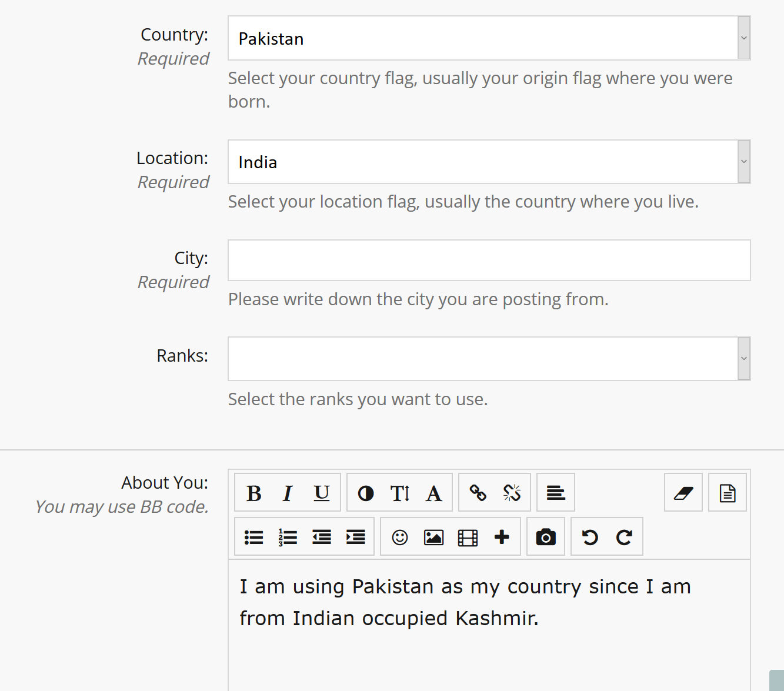Screen dimensions: 784x691
Task: Open the insert plus menu
Action: click(x=502, y=537)
